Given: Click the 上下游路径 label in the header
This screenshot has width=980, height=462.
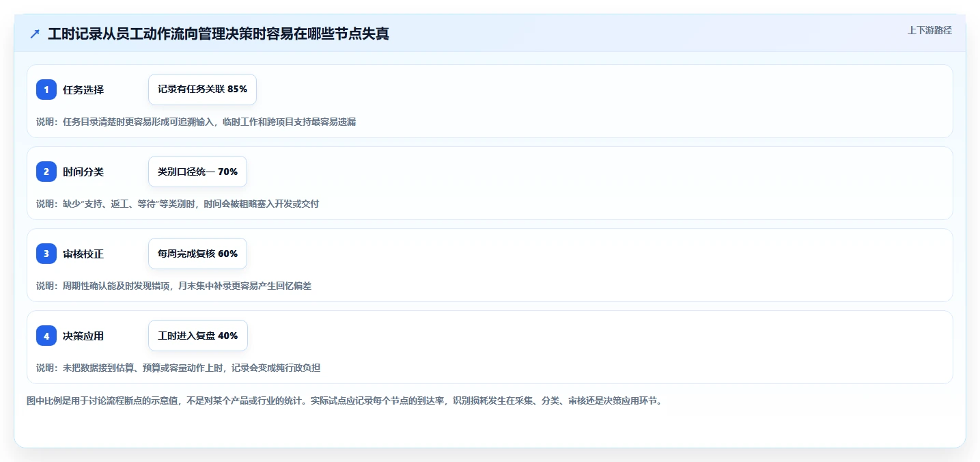Looking at the screenshot, I should pos(929,30).
